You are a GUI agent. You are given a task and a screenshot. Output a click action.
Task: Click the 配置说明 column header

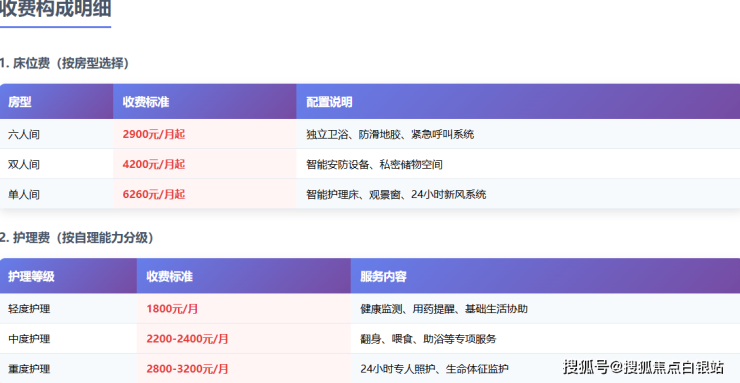(x=329, y=102)
